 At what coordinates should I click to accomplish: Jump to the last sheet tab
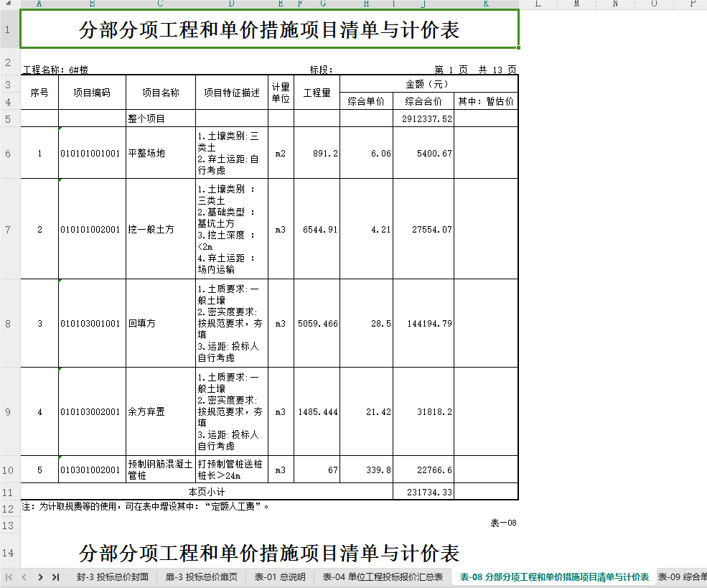(55, 577)
